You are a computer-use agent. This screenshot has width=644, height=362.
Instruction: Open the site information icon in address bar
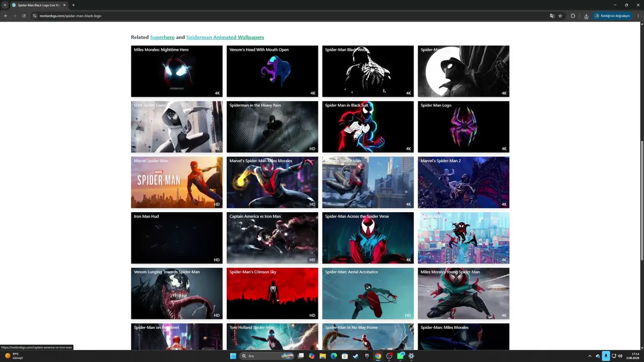(x=35, y=16)
